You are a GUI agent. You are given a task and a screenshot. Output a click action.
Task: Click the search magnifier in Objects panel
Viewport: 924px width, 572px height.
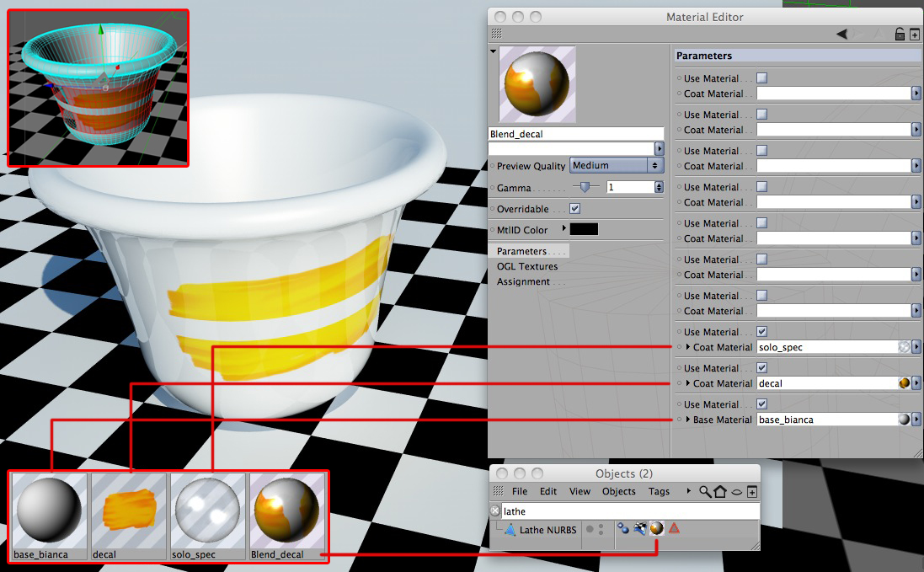click(705, 491)
